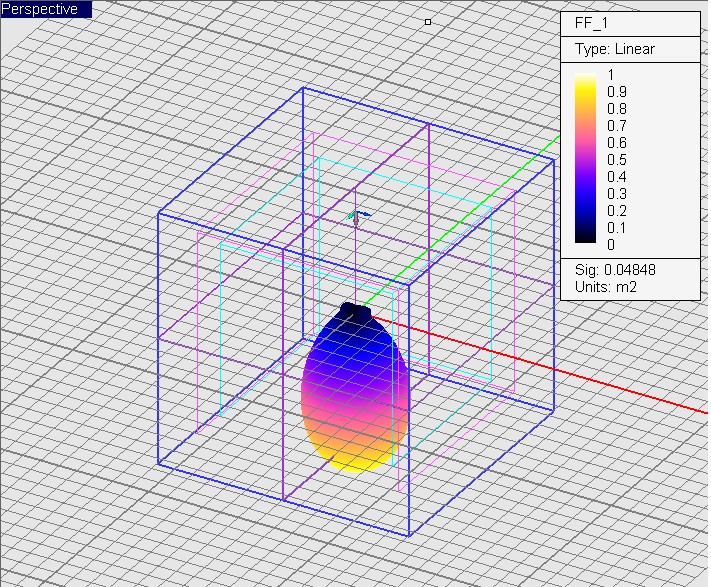Viewport: 711px width, 587px height.
Task: Click the far-field color gradient bar
Action: coord(586,159)
